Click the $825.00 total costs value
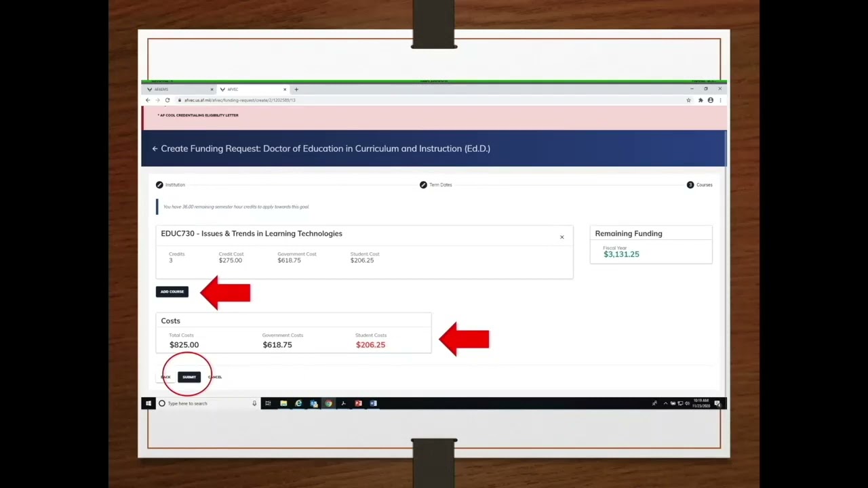 184,344
